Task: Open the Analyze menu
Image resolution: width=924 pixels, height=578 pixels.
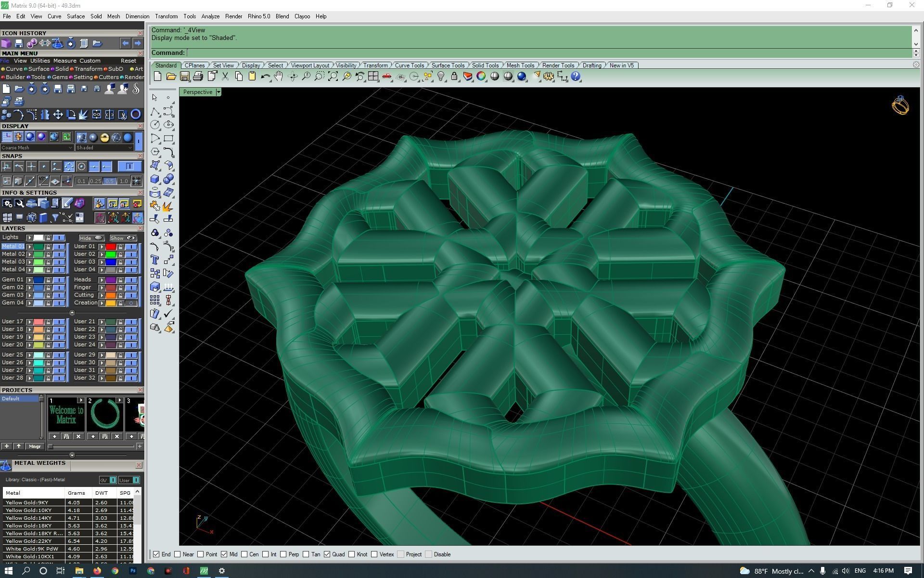Action: click(210, 16)
